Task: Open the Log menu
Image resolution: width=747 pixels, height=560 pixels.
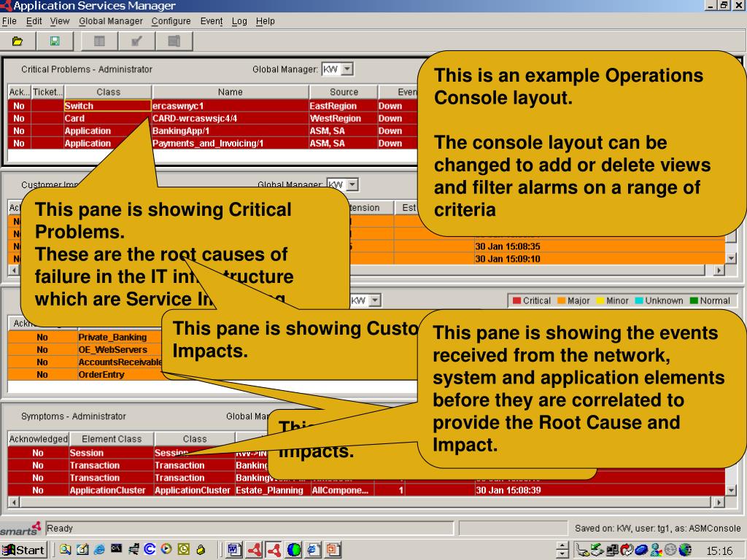Action: click(239, 21)
